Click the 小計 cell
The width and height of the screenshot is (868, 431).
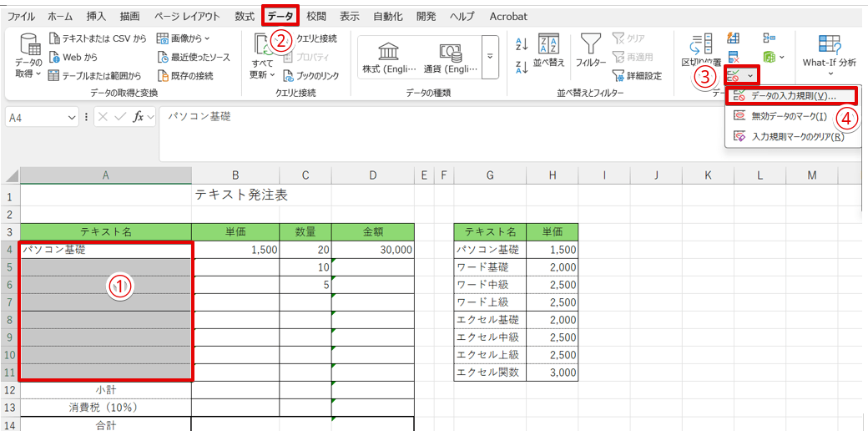pyautogui.click(x=106, y=390)
